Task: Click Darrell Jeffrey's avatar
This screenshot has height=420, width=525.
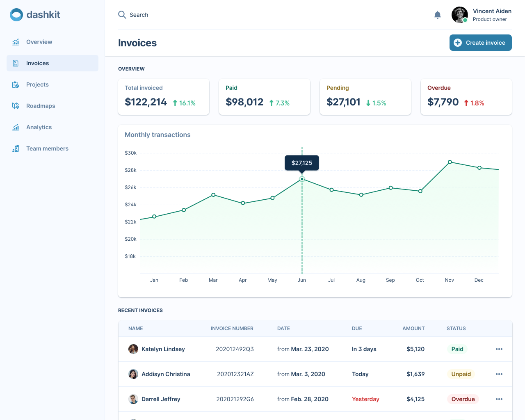Action: coord(133,399)
